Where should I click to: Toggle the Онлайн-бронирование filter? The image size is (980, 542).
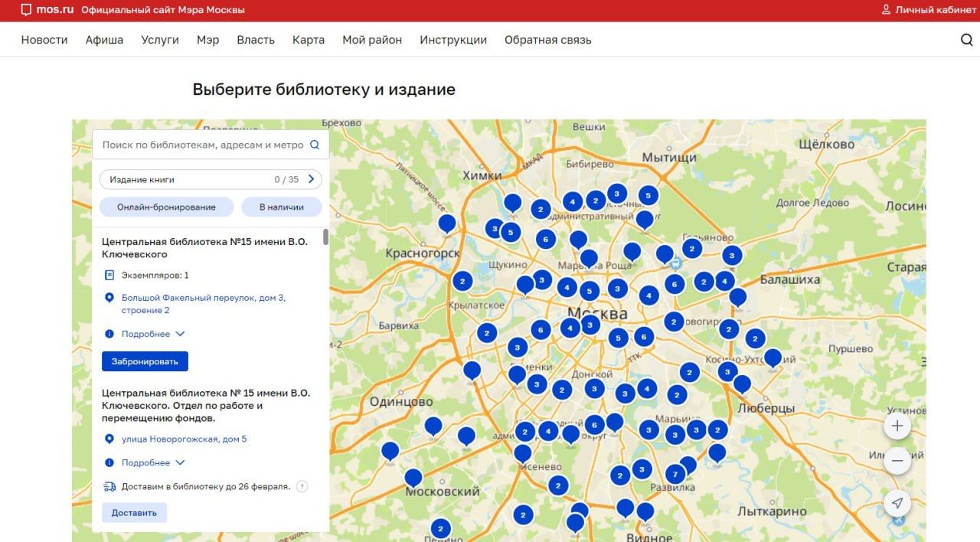click(x=166, y=207)
